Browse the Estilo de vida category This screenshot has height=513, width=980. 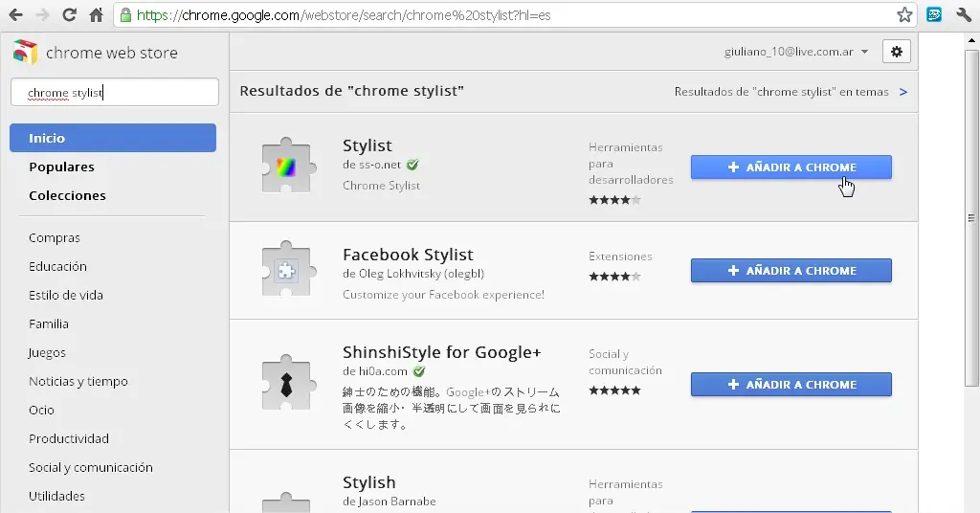pyautogui.click(x=66, y=296)
